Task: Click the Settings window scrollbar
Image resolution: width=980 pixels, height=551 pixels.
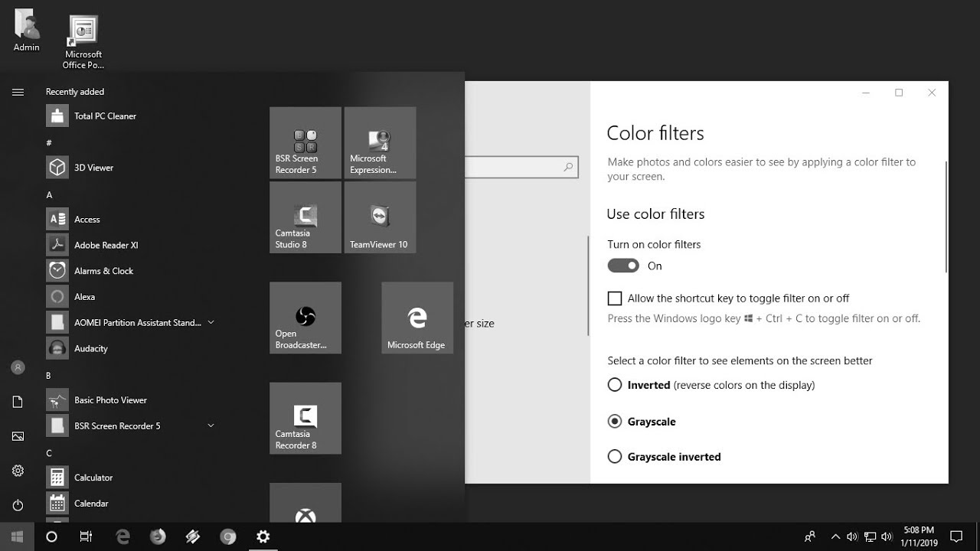Action: 946,217
